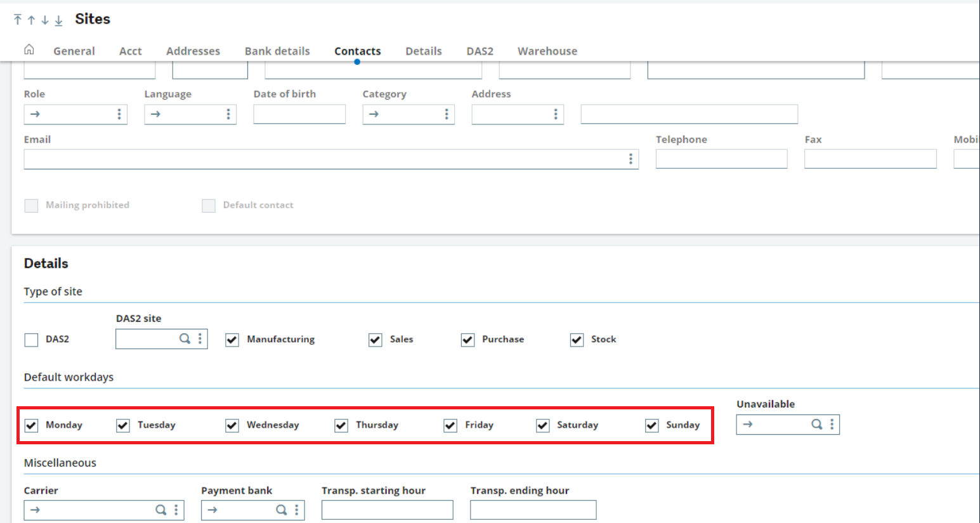Open the Language selection options
This screenshot has width=980, height=523.
tap(228, 114)
